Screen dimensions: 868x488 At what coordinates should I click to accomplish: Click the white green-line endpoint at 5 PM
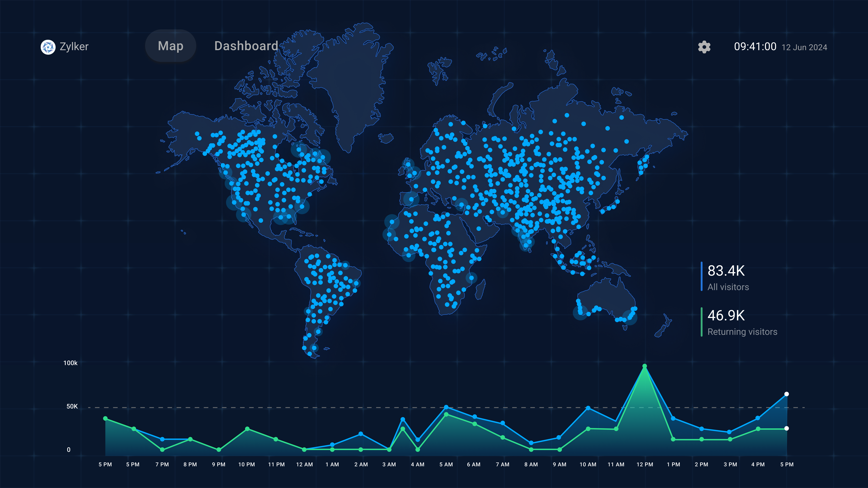pos(786,428)
